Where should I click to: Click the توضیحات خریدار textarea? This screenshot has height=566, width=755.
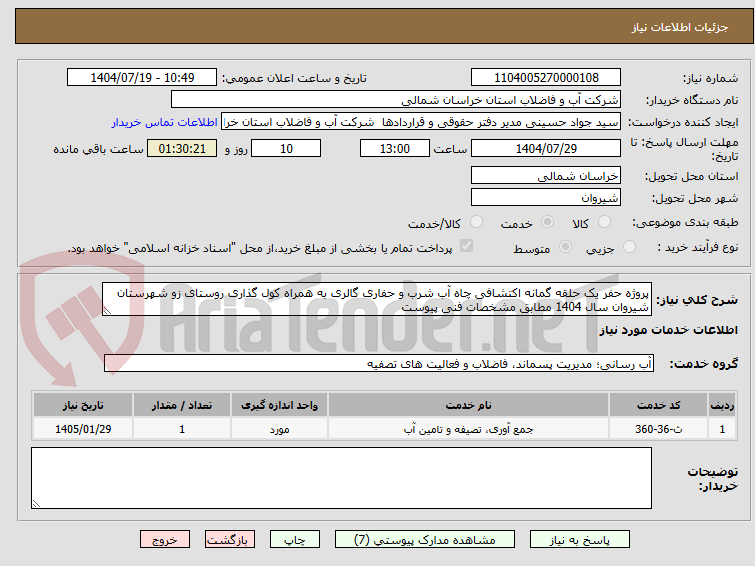tap(341, 478)
